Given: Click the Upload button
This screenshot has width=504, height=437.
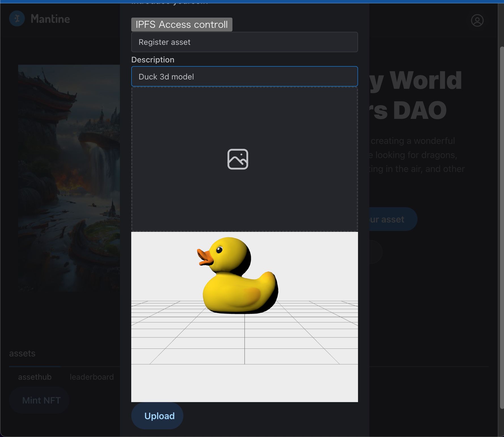Looking at the screenshot, I should (157, 416).
